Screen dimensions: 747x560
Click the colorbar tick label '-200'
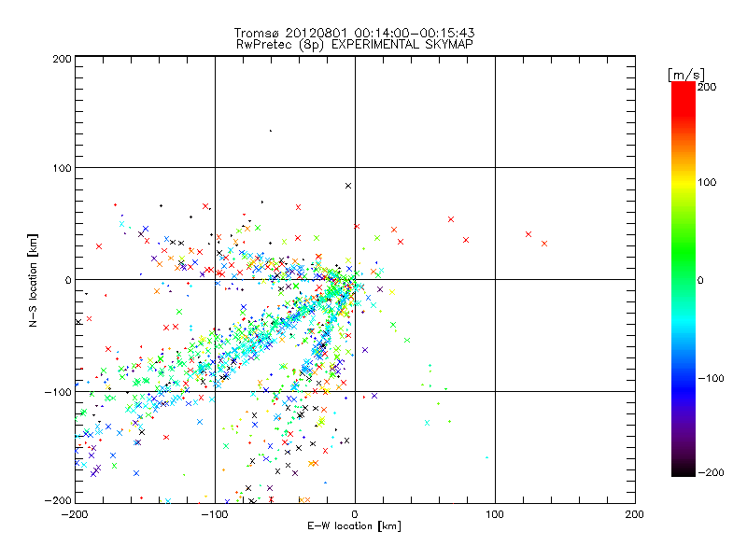click(711, 472)
